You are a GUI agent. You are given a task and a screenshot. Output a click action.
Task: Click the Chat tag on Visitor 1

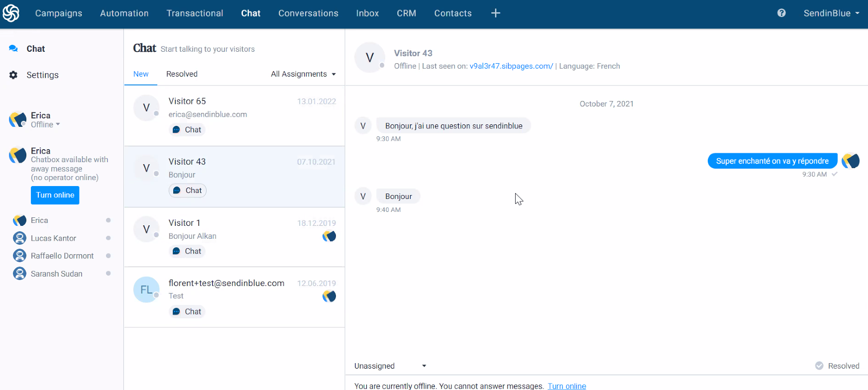[x=187, y=251]
